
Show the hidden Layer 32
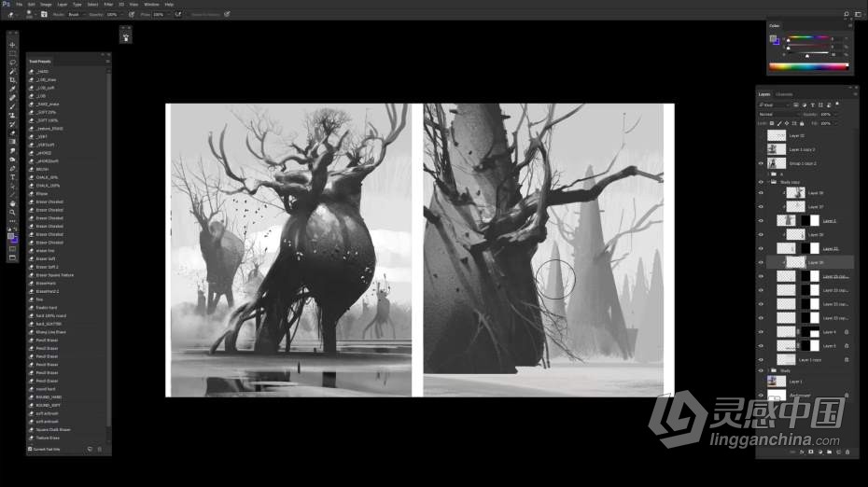click(762, 135)
